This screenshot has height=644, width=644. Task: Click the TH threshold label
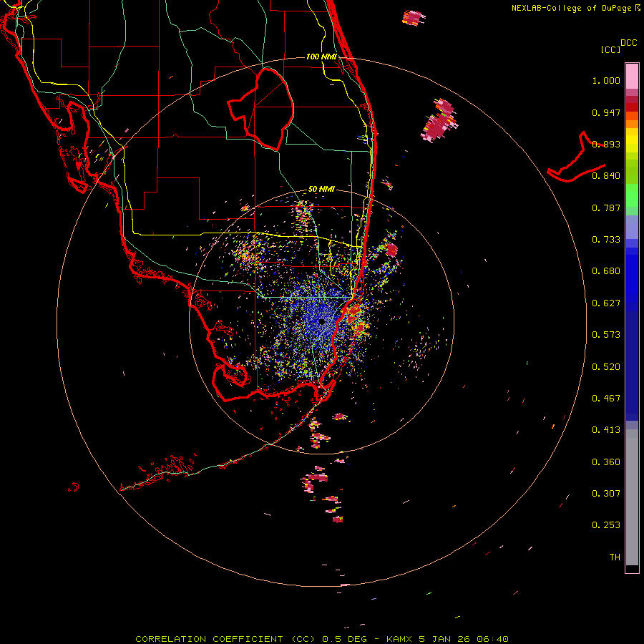click(x=615, y=557)
